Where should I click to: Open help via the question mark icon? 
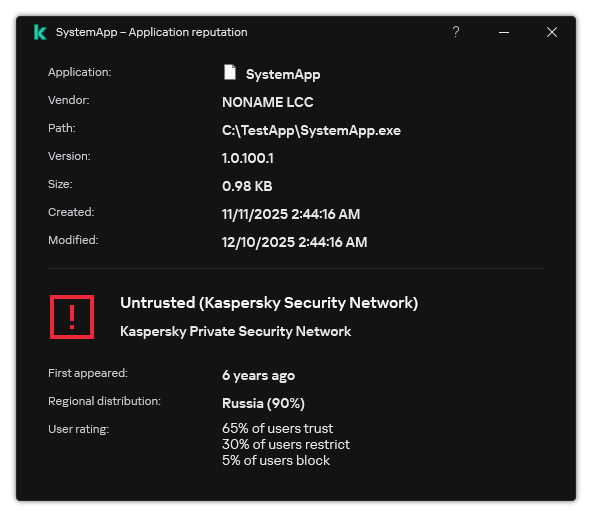(x=456, y=32)
